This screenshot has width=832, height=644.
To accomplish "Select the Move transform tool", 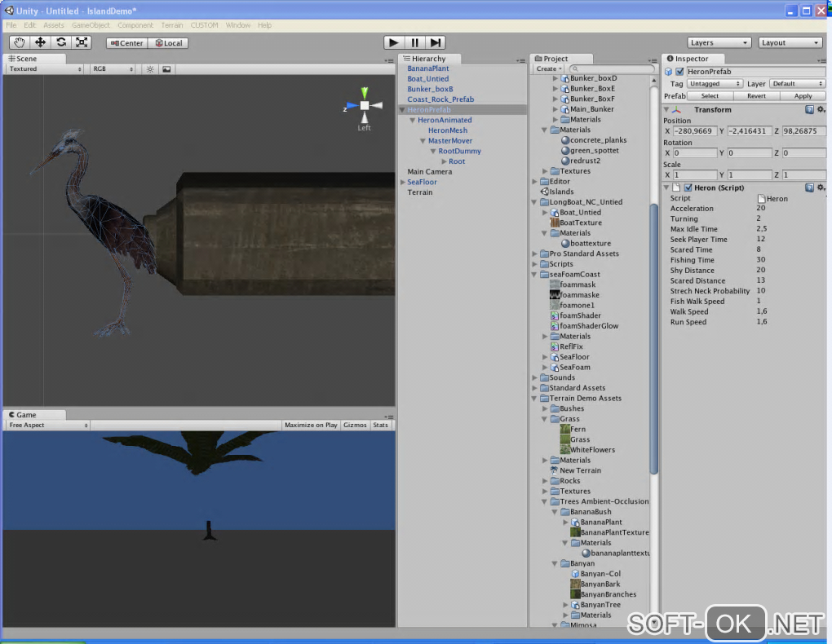I will point(40,42).
